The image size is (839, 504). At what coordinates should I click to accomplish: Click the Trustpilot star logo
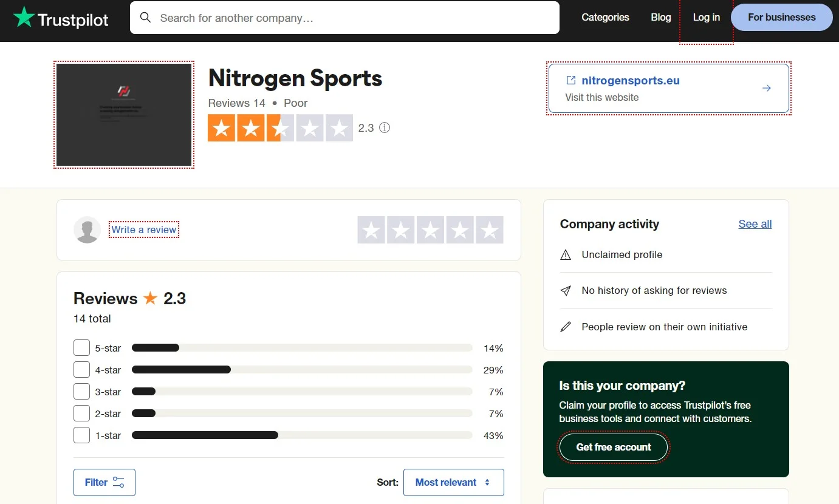click(24, 18)
